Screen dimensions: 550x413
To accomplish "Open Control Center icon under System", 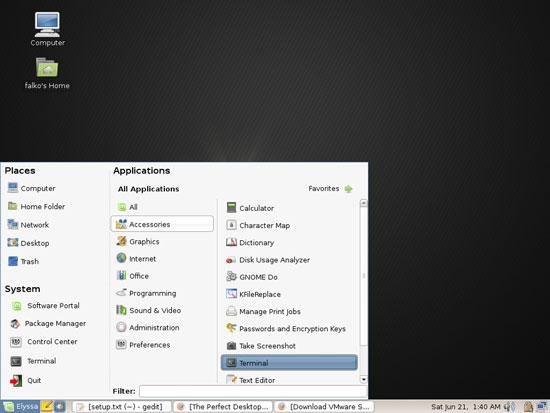I will coord(16,342).
